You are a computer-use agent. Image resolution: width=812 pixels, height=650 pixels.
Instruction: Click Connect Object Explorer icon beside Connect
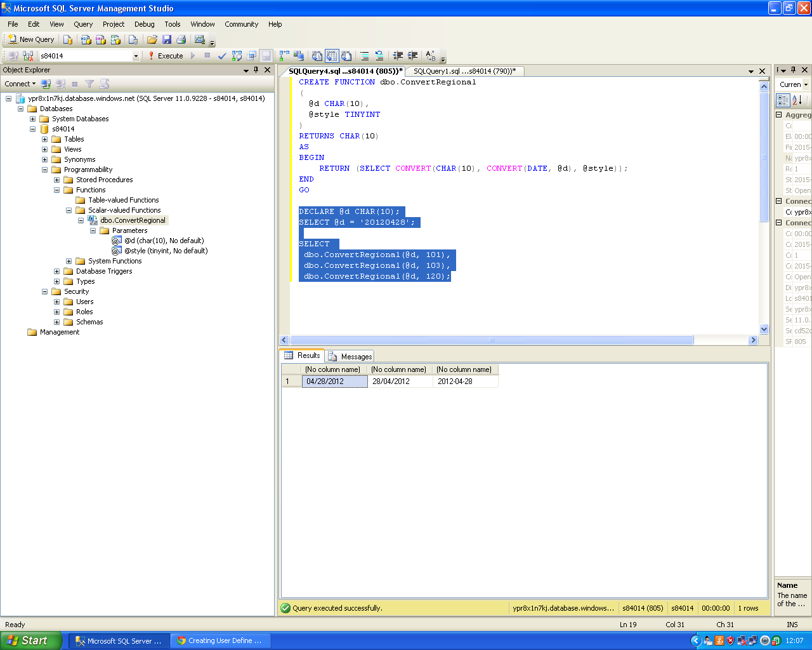pos(46,84)
